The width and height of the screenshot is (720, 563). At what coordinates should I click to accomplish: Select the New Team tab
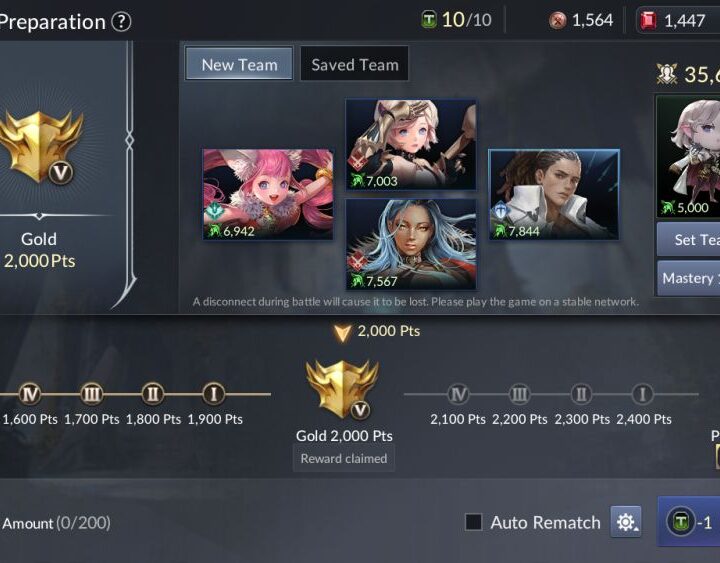(239, 64)
